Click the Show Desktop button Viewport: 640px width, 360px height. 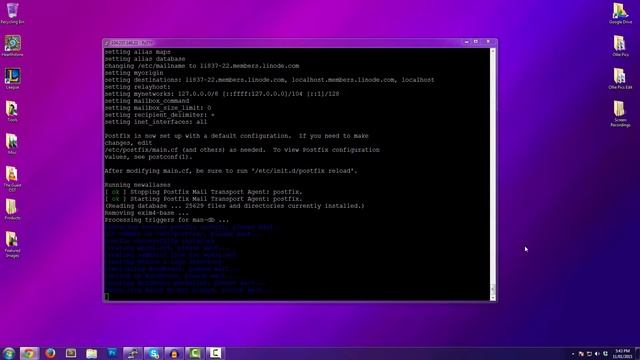pyautogui.click(x=637, y=353)
